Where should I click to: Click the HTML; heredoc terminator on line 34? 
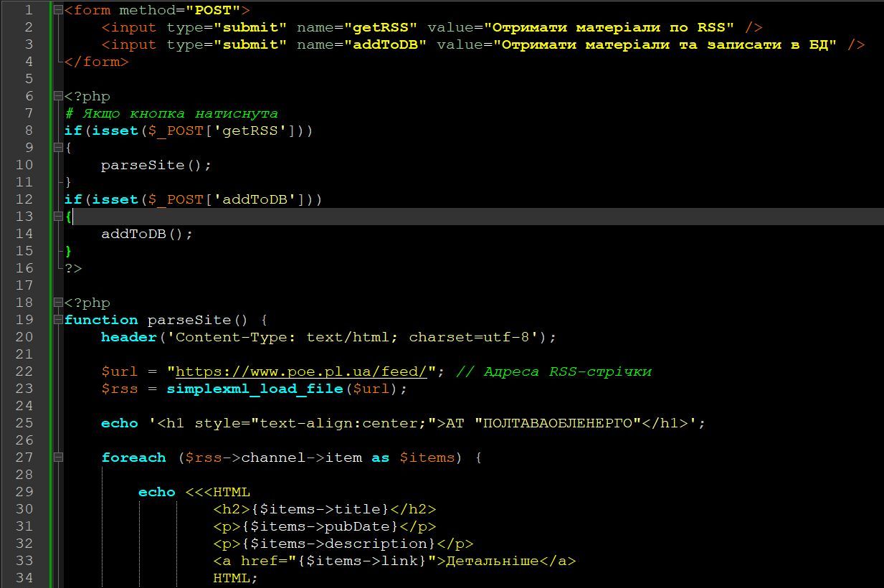point(236,578)
